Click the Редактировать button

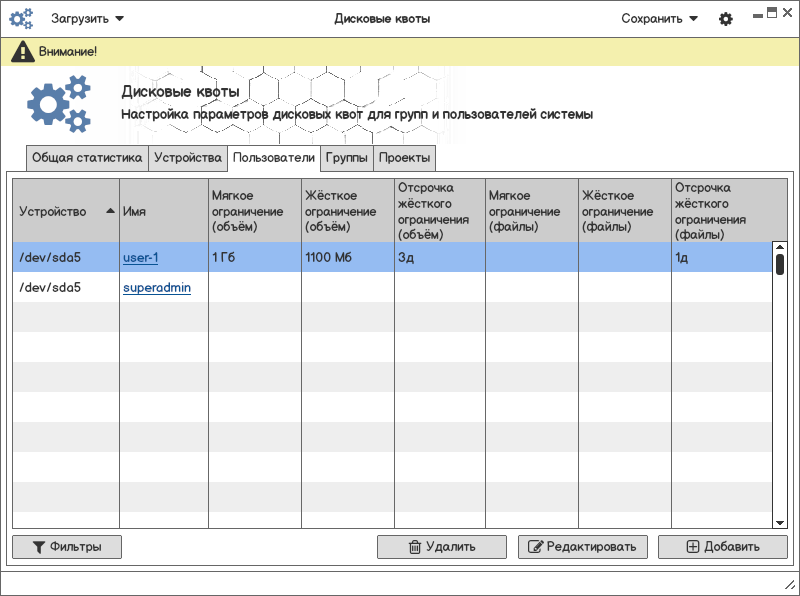click(583, 547)
